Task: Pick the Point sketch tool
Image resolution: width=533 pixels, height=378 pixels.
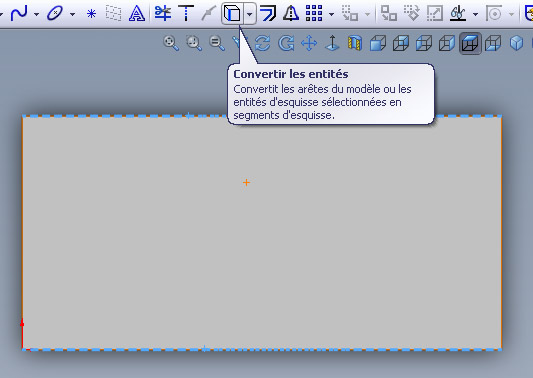Action: click(x=91, y=14)
